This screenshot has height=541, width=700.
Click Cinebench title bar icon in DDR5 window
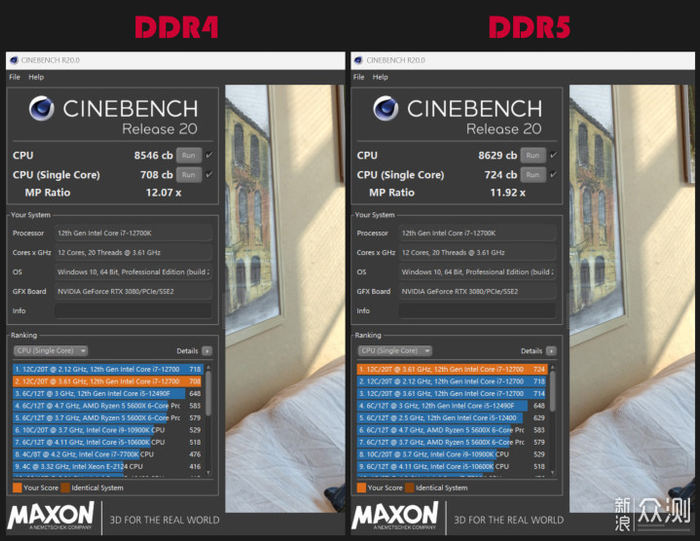(358, 60)
